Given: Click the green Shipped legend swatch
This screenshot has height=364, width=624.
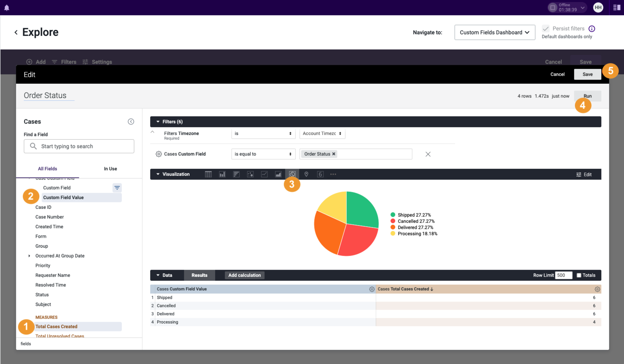Looking at the screenshot, I should [393, 215].
